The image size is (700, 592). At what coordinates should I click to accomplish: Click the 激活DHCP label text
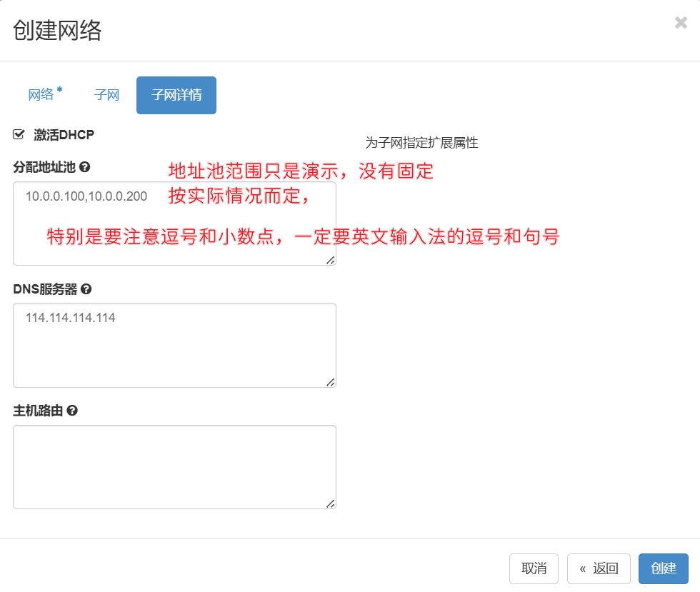tap(64, 134)
